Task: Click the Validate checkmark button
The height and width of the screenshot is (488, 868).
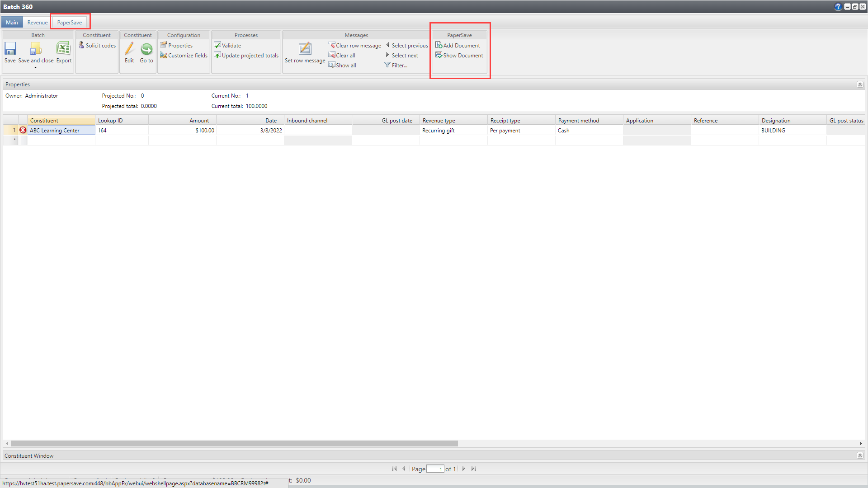Action: point(228,46)
